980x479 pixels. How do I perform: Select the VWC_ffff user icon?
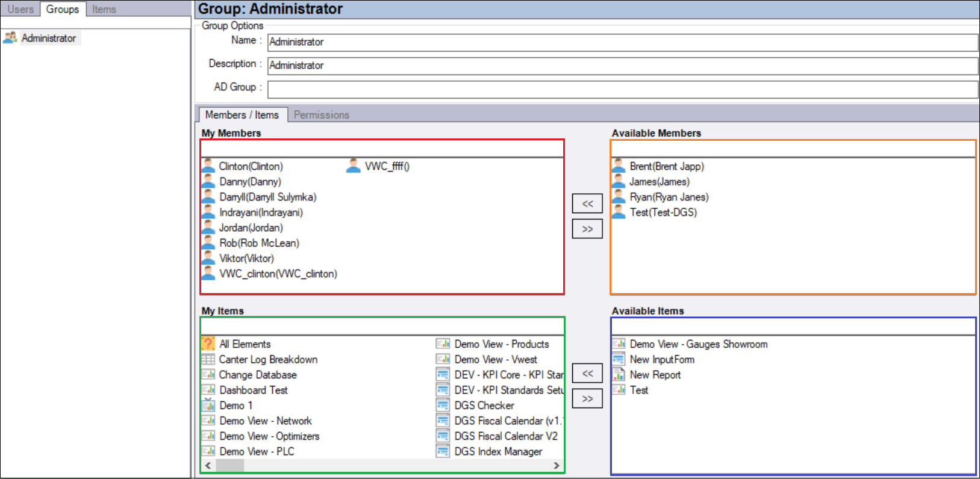coord(354,166)
